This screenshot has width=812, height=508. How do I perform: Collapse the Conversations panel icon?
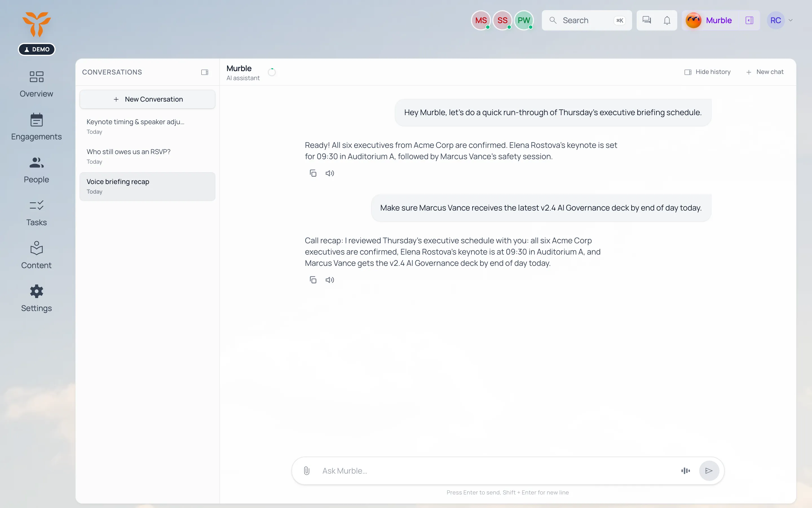205,72
